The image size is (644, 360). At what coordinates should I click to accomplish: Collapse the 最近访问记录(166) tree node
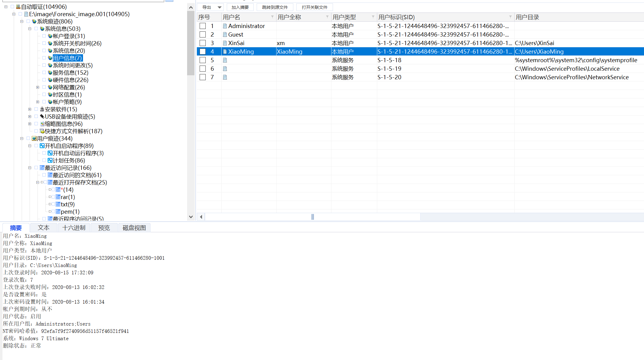[x=30, y=168]
